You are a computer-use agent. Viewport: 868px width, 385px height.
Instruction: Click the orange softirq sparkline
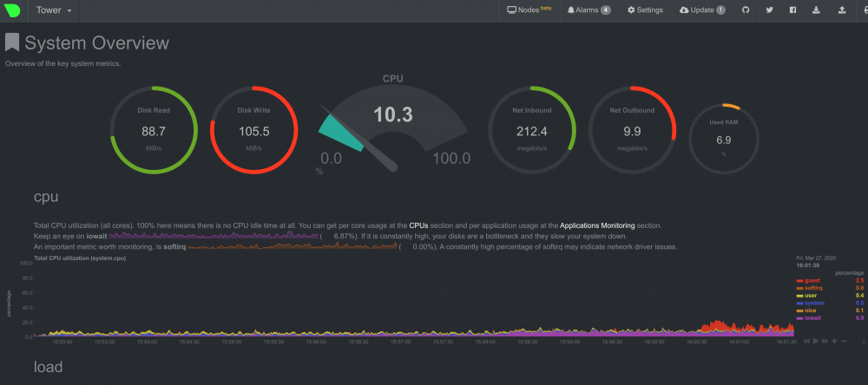293,246
